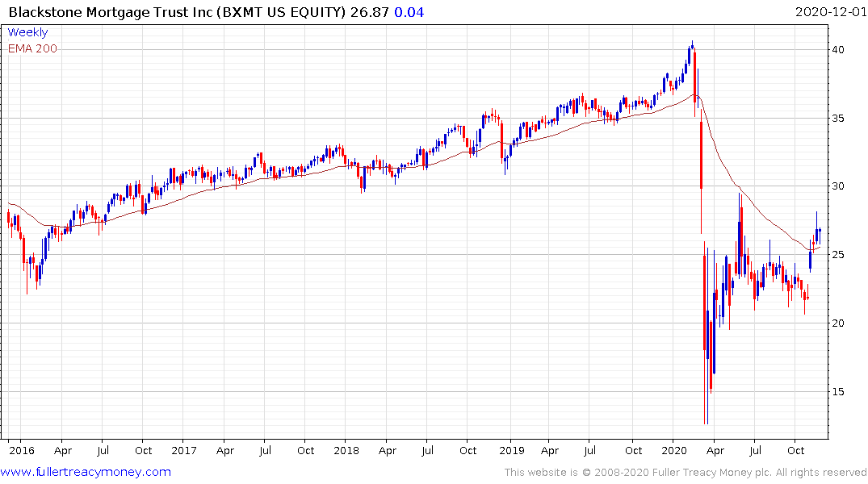
Task: Click the Weekly interval label
Action: click(27, 32)
